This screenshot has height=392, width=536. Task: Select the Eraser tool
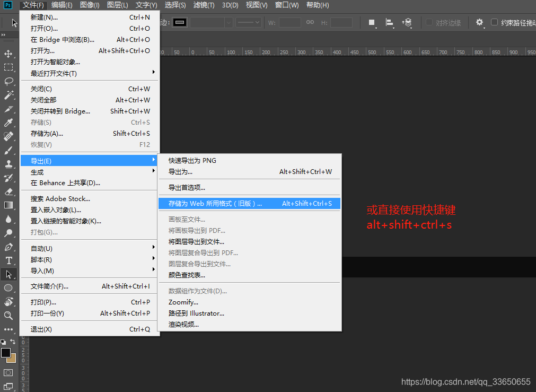tap(8, 191)
